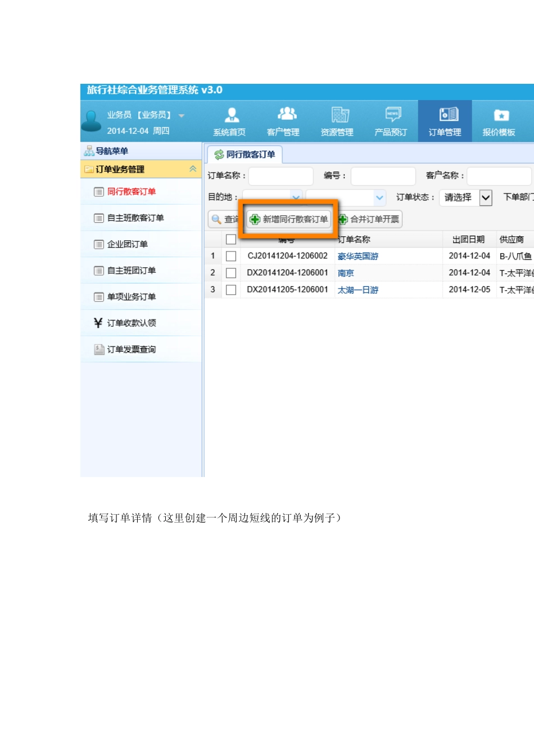Screen dimensions: 534x756
Task: Click the 合并订单开票 button
Action: click(369, 219)
